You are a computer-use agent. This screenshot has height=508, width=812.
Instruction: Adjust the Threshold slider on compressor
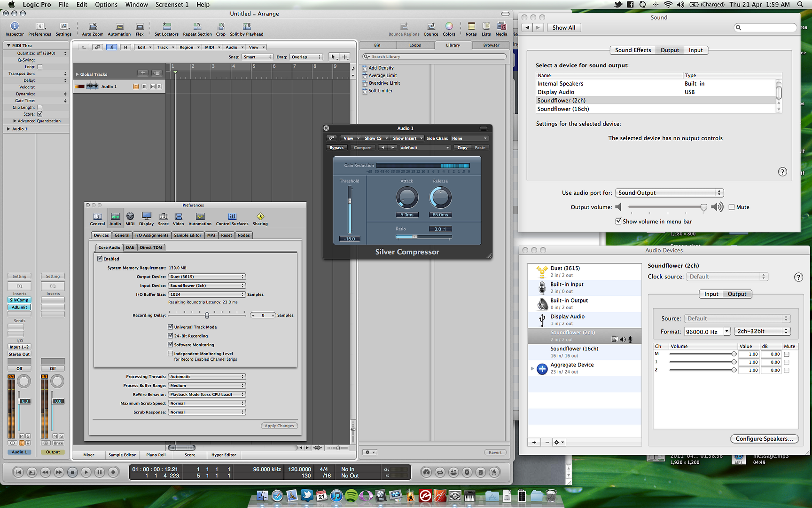click(x=350, y=201)
